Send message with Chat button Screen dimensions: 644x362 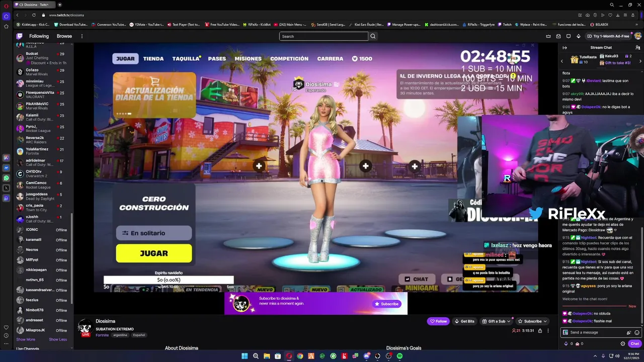(x=634, y=344)
